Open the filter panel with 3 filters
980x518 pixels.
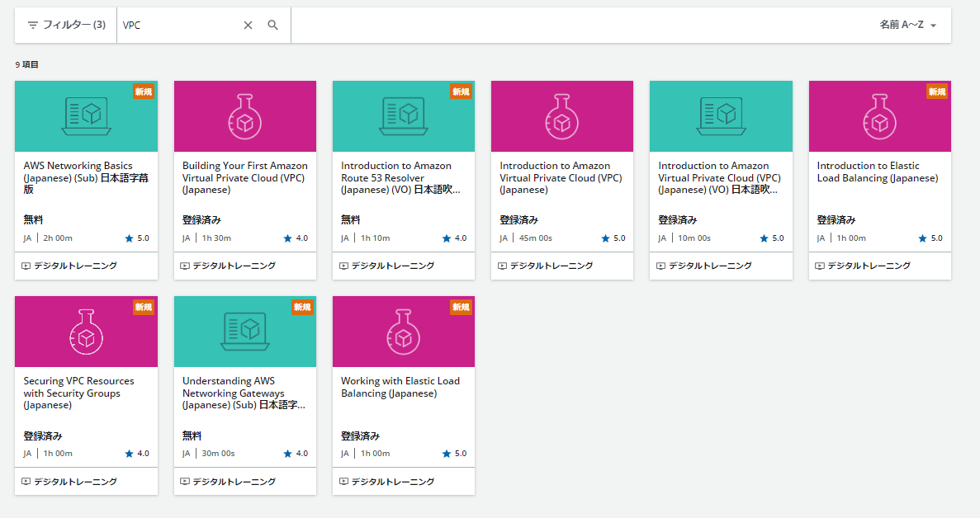(66, 25)
